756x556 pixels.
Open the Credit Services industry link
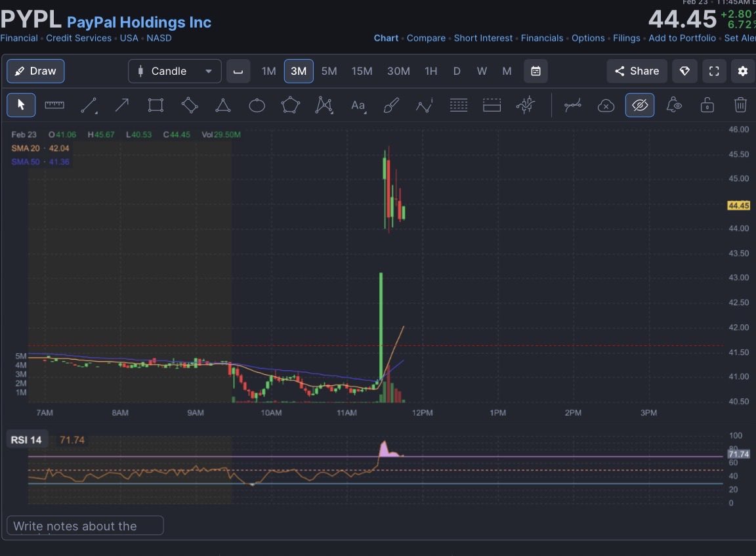79,38
